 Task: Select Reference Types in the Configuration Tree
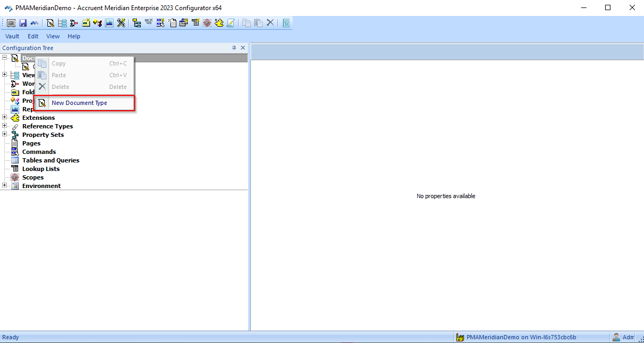click(47, 126)
